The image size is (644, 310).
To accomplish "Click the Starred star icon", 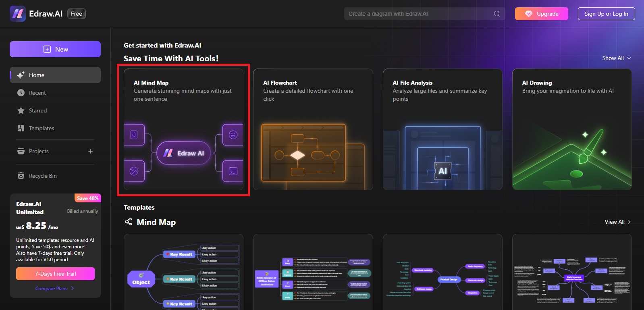I will [x=21, y=110].
